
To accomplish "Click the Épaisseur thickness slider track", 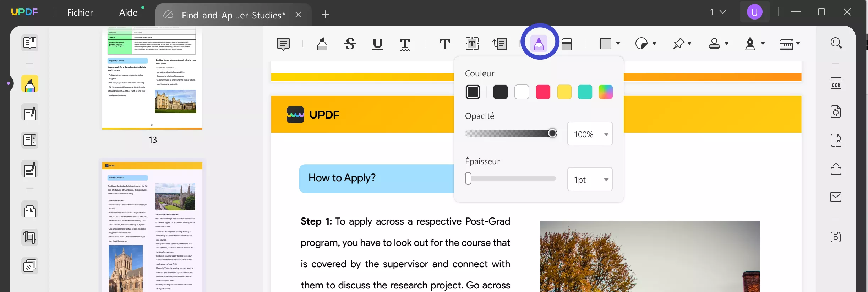I will coord(511,178).
